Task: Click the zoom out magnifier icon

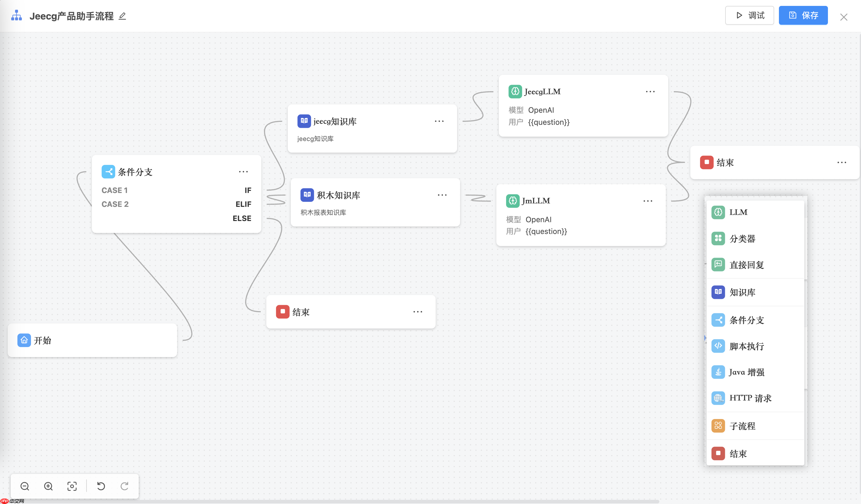Action: coord(25,486)
